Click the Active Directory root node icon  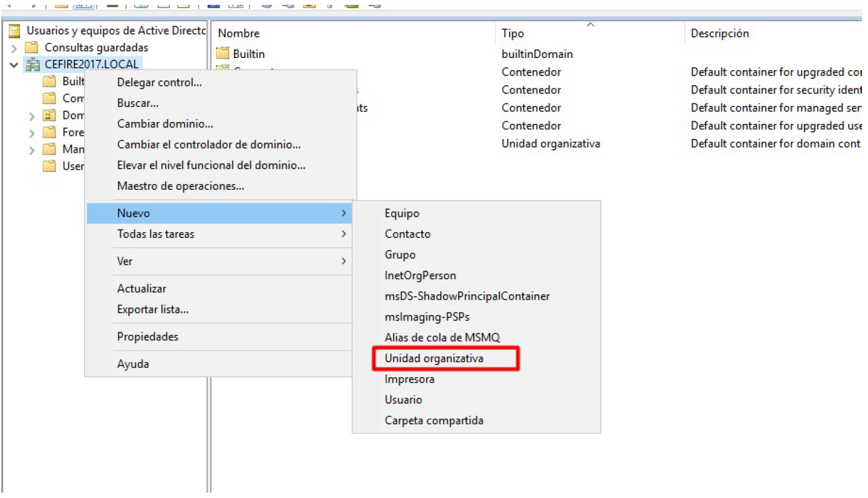click(x=15, y=31)
